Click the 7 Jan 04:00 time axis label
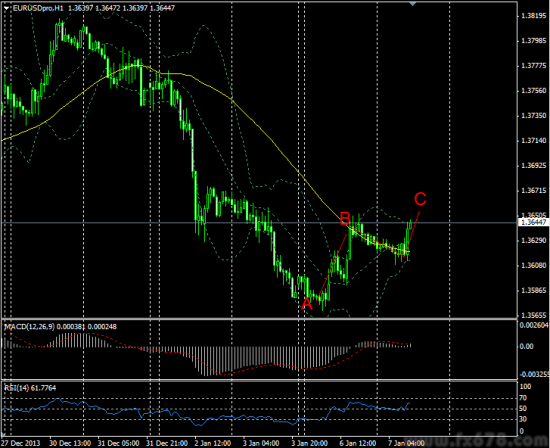 pyautogui.click(x=406, y=443)
